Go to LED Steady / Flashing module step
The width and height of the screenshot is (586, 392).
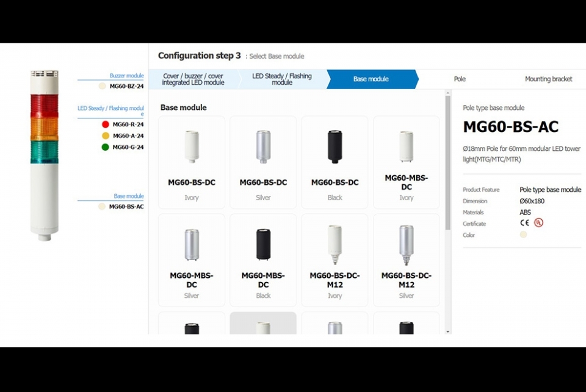(x=282, y=79)
